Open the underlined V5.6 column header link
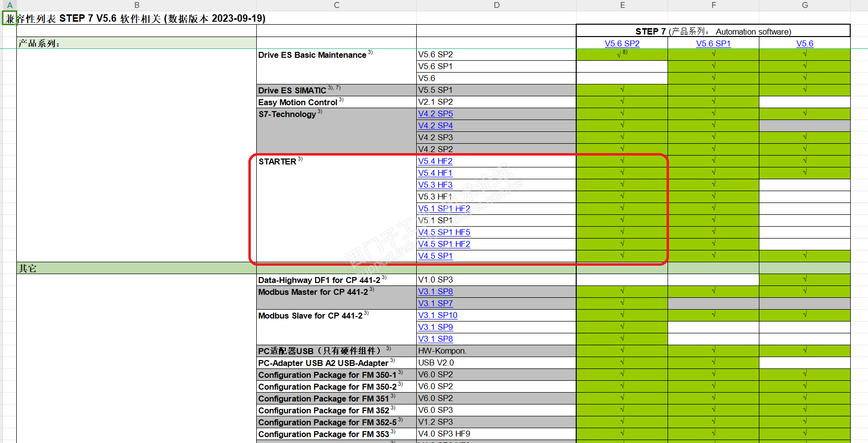The image size is (868, 443). click(805, 43)
